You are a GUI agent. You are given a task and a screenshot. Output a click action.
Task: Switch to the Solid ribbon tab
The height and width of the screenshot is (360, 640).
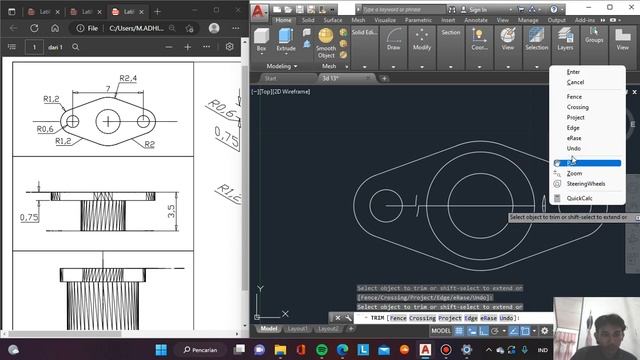308,20
